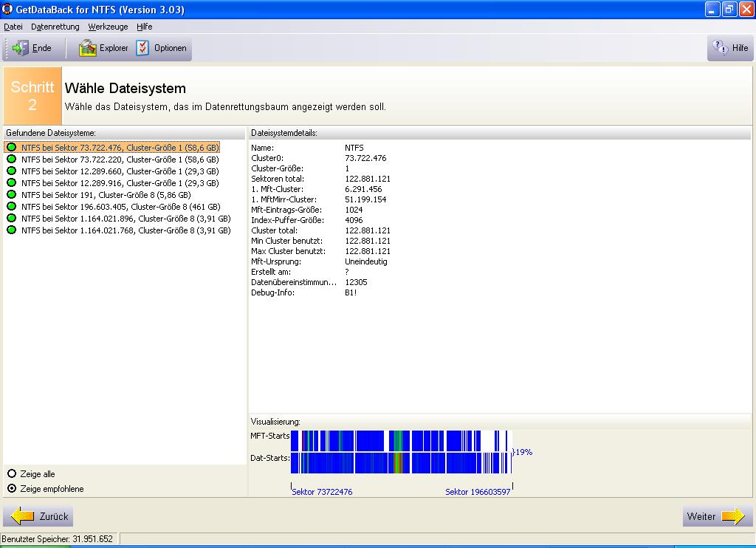Click the Hilfe toolbar button label

tap(740, 48)
